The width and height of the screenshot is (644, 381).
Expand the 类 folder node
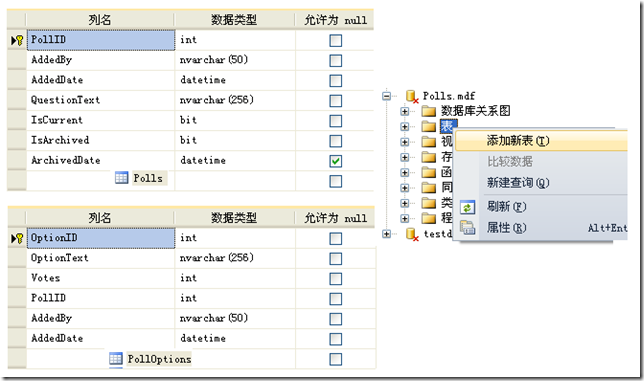point(405,203)
